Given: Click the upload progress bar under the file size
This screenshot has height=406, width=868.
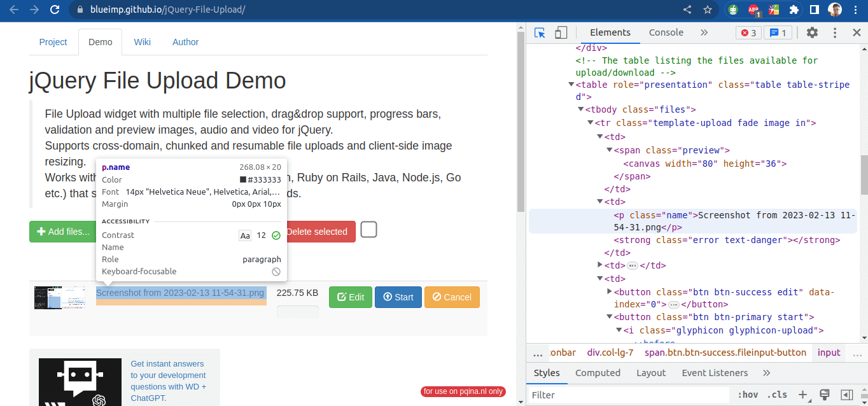Looking at the screenshot, I should coord(297,311).
